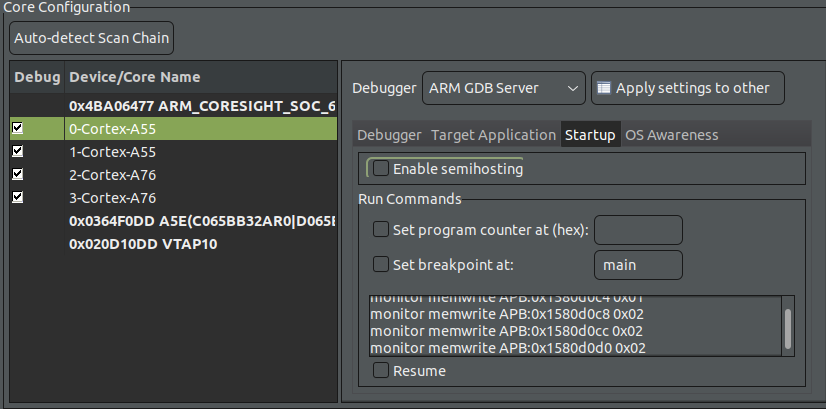826x409 pixels.
Task: Enable semihosting checkbox
Action: coord(381,169)
